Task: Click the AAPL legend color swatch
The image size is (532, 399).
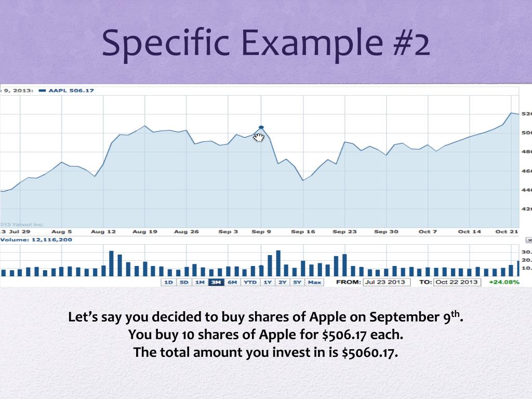Action: pyautogui.click(x=43, y=90)
